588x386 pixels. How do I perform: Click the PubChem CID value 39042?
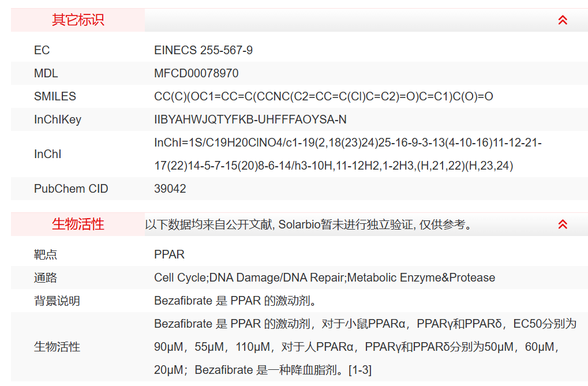click(170, 189)
